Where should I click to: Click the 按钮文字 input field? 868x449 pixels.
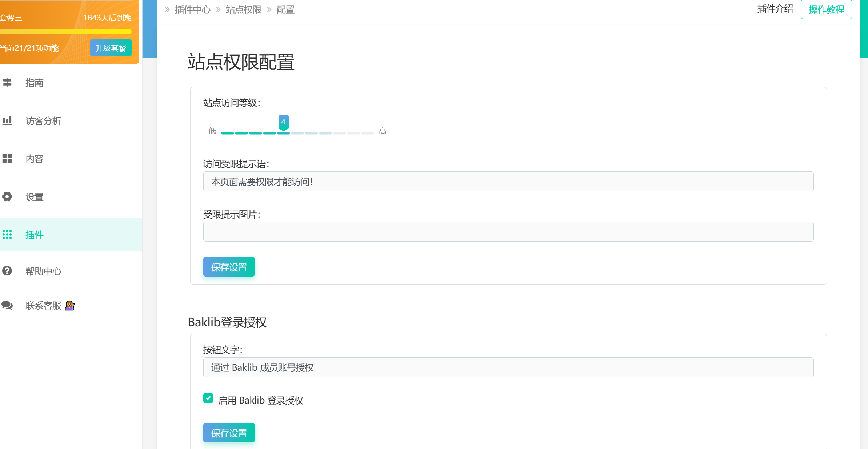tap(508, 367)
